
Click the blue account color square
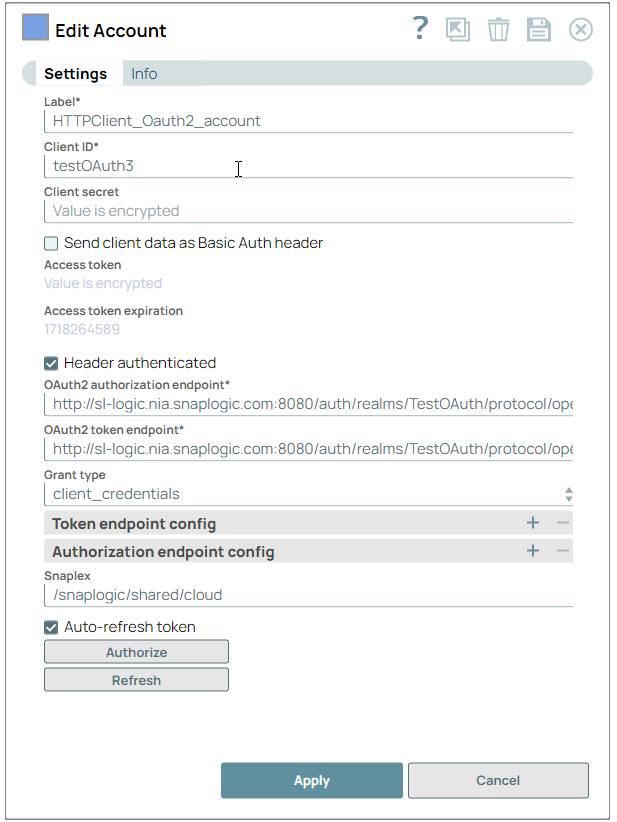35,28
